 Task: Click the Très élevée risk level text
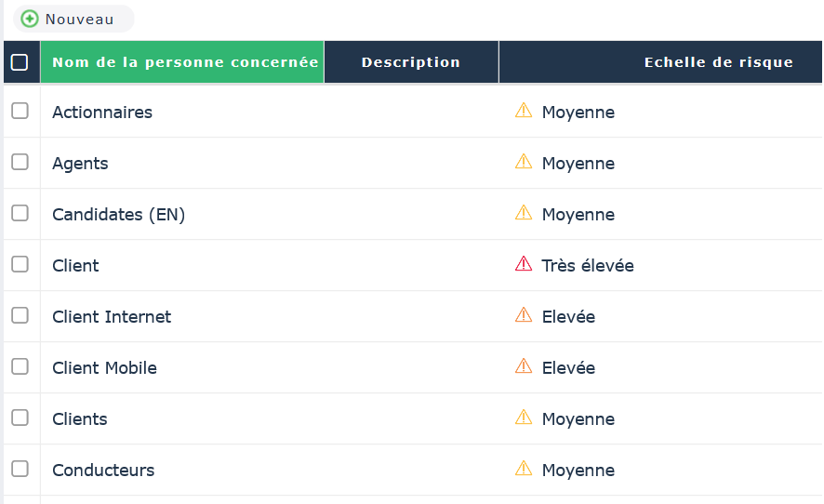tap(587, 266)
